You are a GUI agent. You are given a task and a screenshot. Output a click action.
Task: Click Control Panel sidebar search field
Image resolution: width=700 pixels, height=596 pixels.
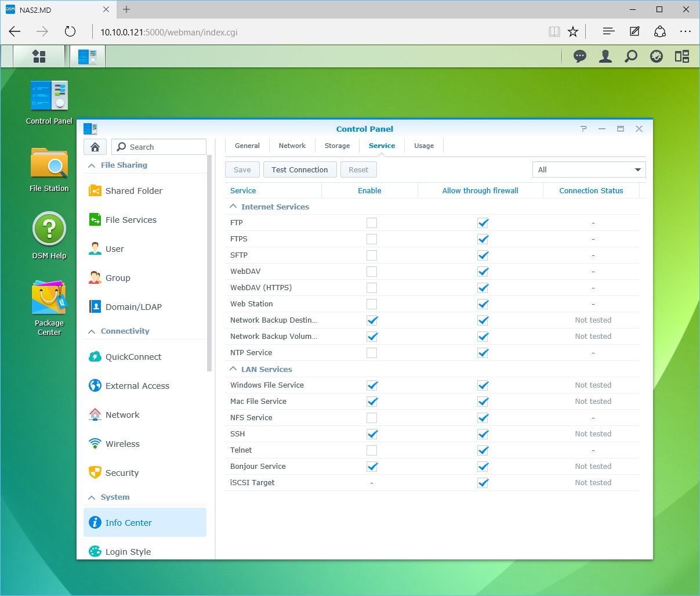[x=159, y=147]
